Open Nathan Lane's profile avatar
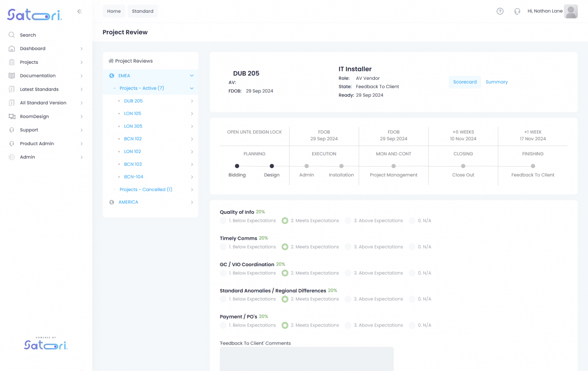 [571, 11]
